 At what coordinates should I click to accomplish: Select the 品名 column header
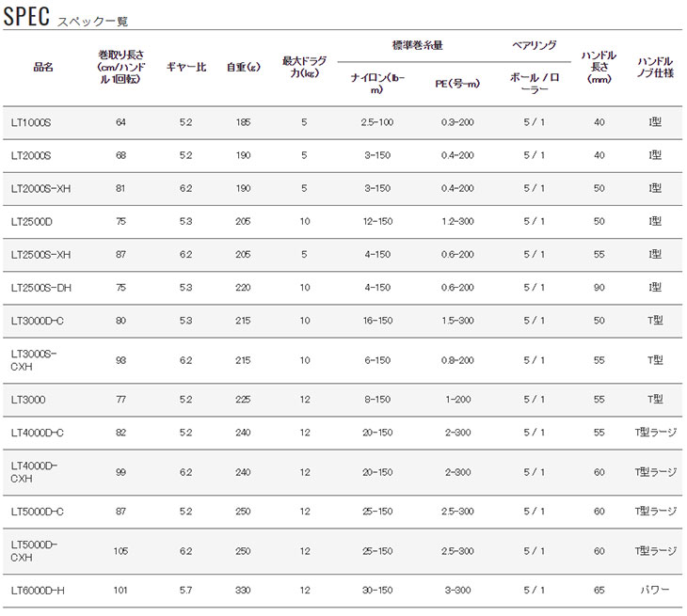43,68
